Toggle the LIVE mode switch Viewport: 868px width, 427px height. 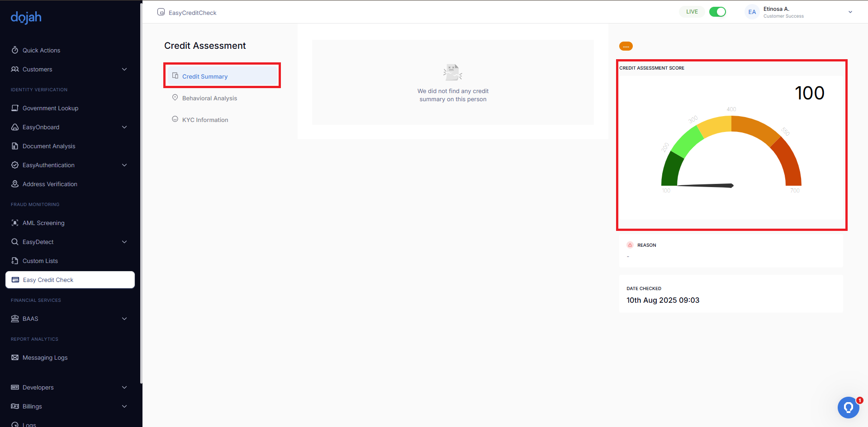(x=717, y=12)
